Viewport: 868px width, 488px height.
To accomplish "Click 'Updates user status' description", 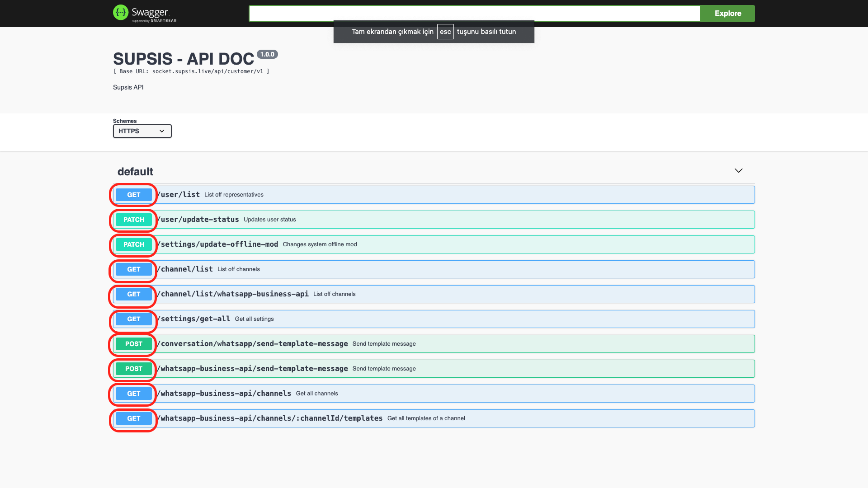I will pyautogui.click(x=270, y=220).
